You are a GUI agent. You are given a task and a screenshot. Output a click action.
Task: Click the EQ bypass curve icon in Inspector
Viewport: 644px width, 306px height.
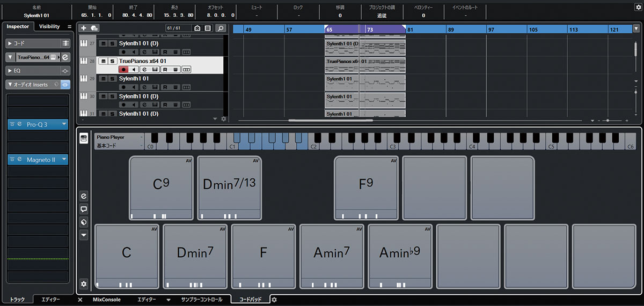pos(65,71)
